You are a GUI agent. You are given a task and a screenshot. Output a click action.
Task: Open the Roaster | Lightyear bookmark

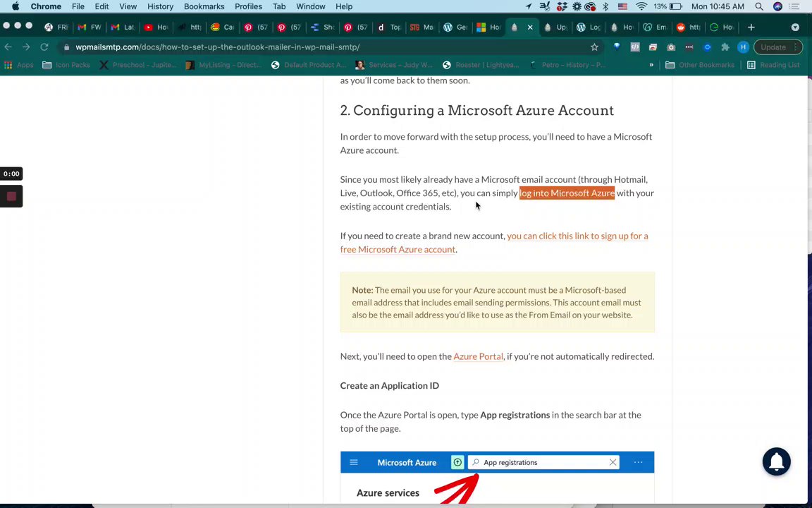click(x=481, y=65)
